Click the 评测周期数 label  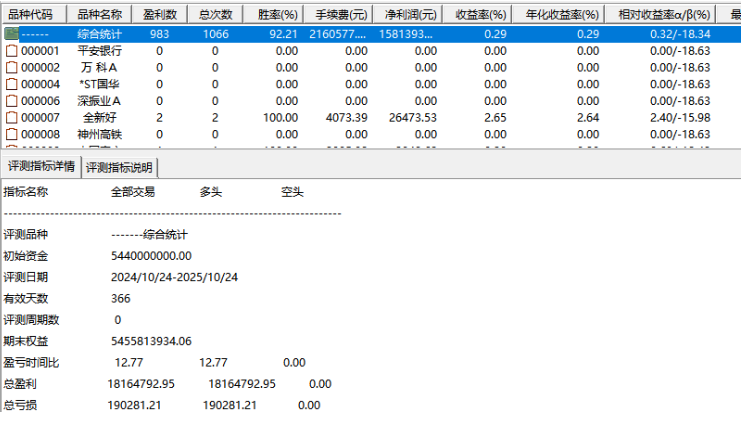point(31,320)
